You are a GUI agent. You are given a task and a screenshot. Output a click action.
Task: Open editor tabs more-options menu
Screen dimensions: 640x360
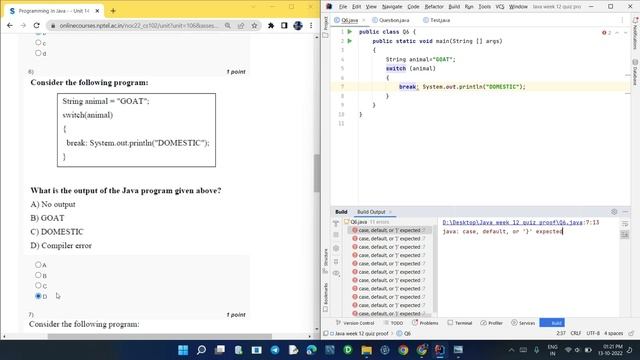coord(622,20)
